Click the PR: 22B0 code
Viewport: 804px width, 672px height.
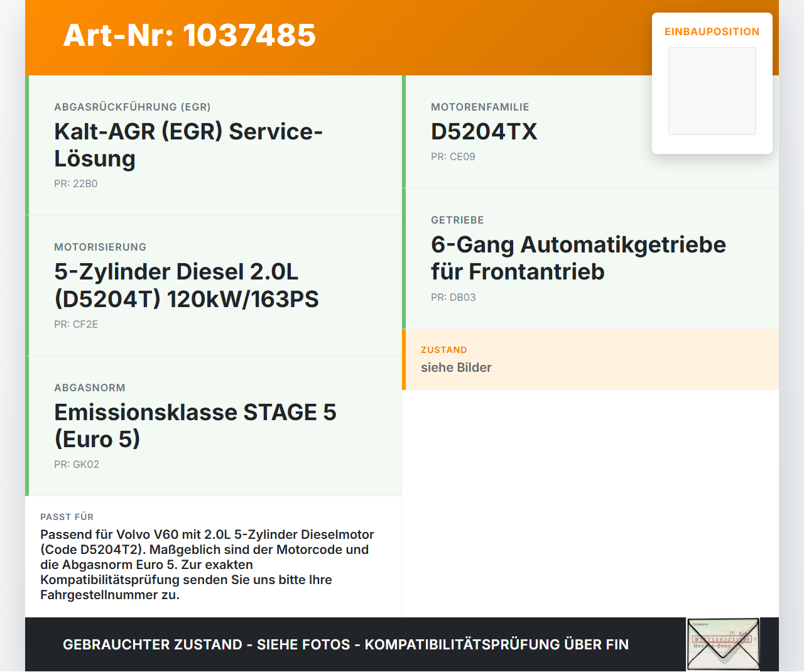[x=76, y=184]
